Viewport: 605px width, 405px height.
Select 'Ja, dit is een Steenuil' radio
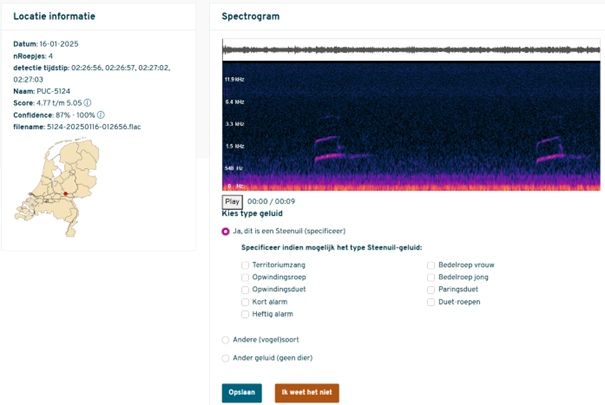coord(226,231)
